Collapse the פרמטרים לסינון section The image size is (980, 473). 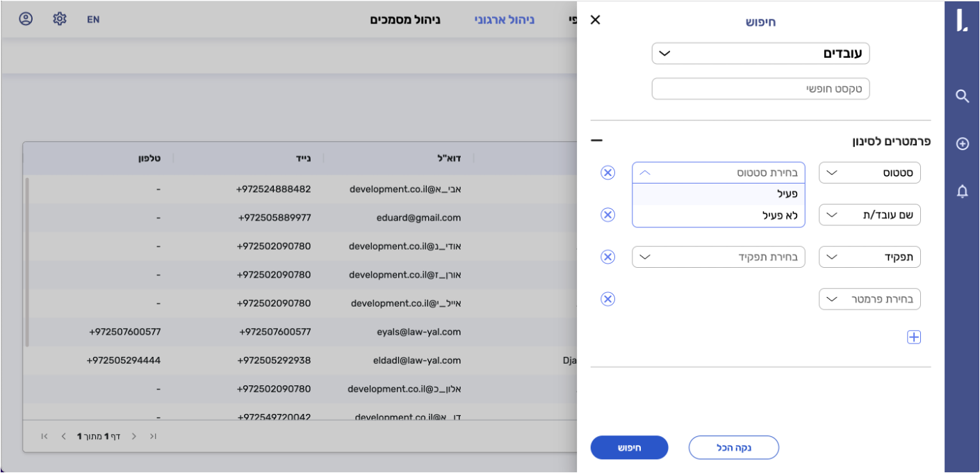point(596,141)
